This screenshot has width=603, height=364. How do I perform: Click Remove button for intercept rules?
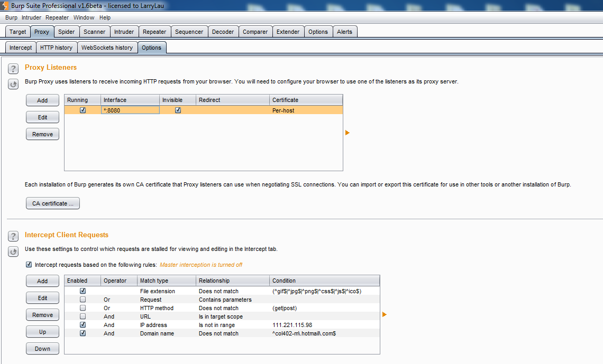[42, 314]
